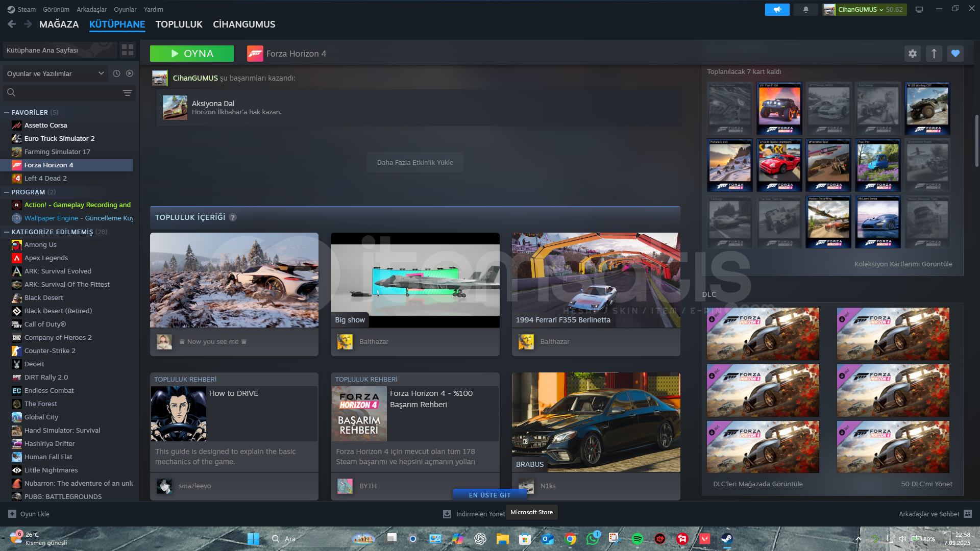Click the right-side vertical scrollbar

coord(977,141)
